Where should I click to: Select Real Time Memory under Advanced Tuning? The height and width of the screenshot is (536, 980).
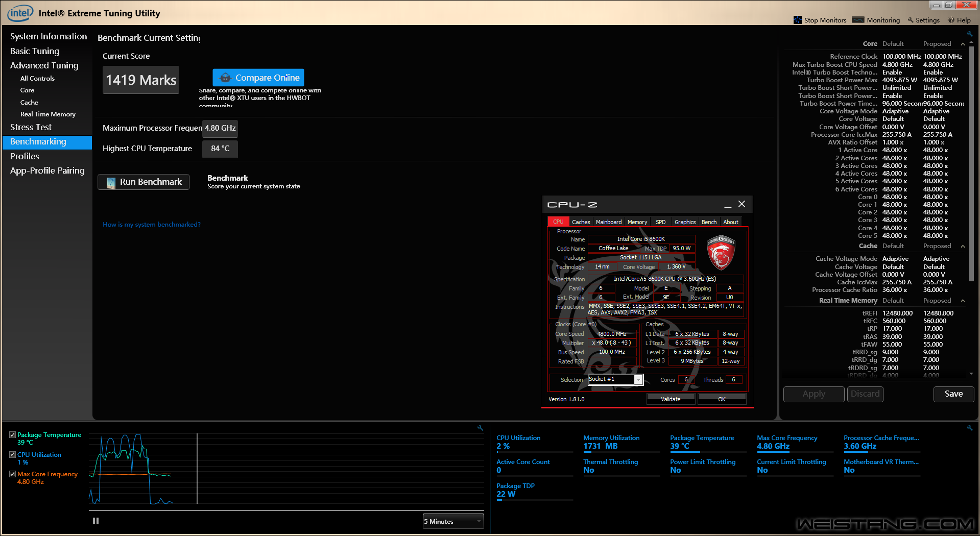[x=48, y=114]
